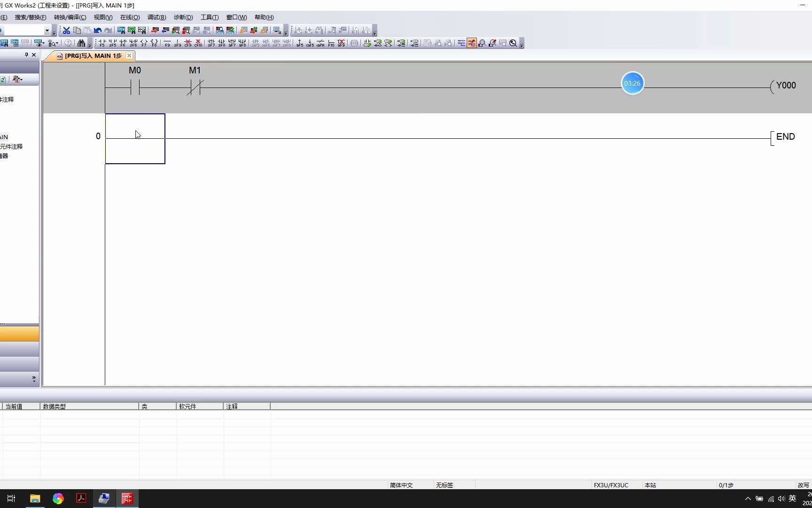The width and height of the screenshot is (812, 508).
Task: Insert open branch with sF5 icon
Action: tap(113, 43)
